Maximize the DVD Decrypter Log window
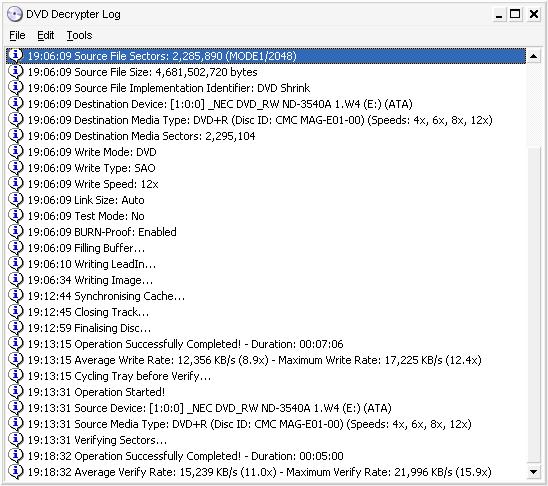 tap(515, 14)
